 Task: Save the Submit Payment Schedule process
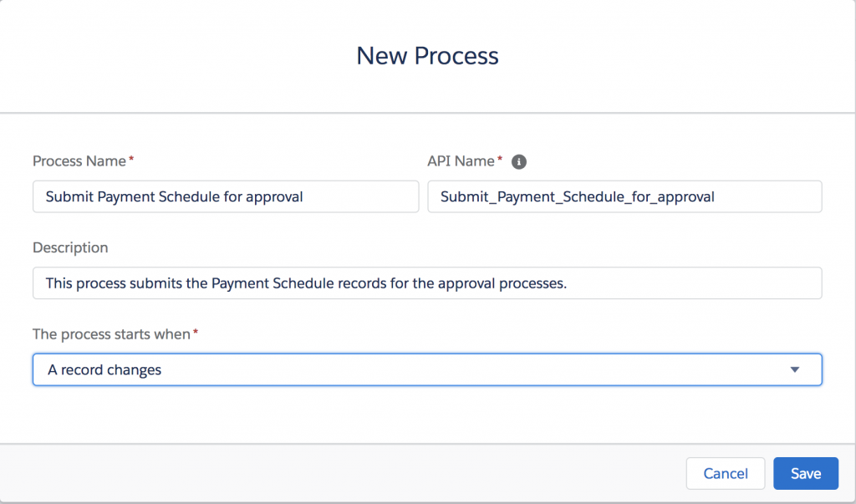tap(805, 472)
